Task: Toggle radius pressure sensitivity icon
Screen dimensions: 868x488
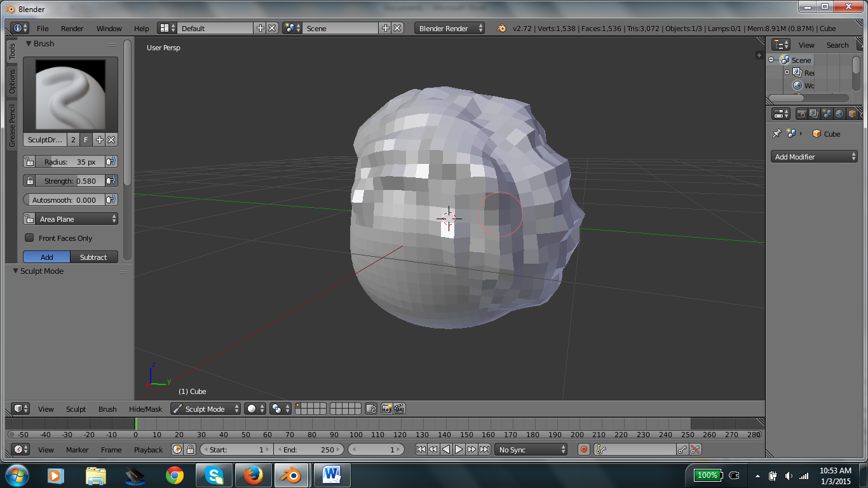Action: coord(111,162)
